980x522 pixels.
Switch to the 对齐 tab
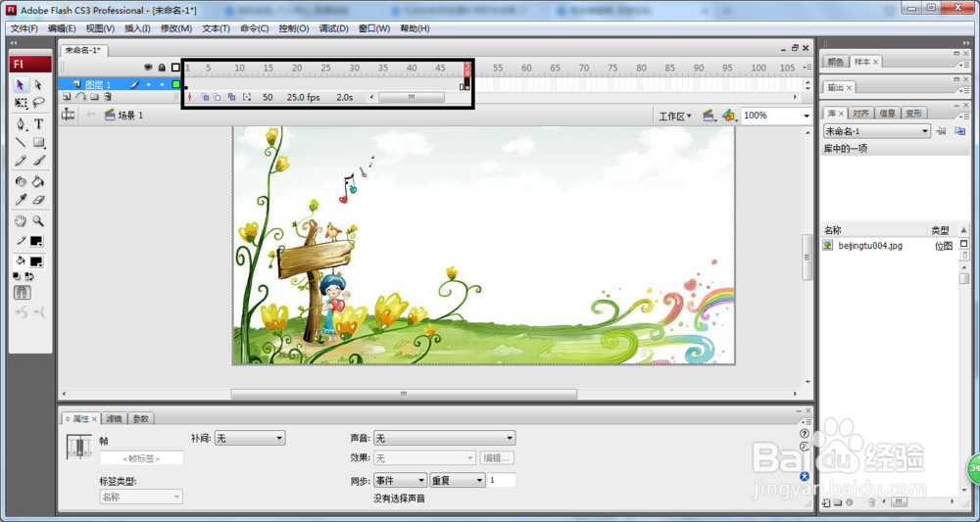pos(860,113)
